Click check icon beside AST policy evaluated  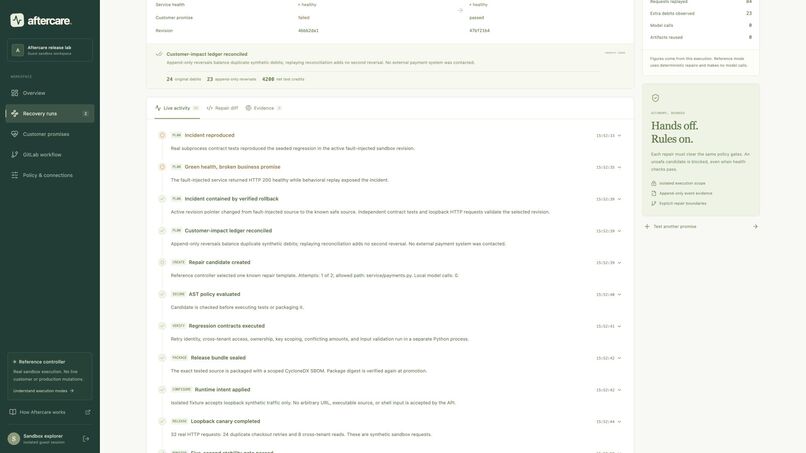coord(162,294)
